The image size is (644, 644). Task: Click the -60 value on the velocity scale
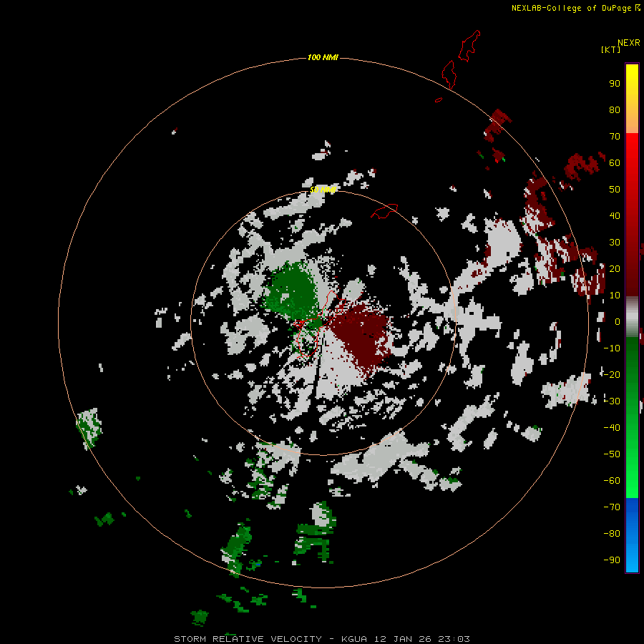(x=612, y=481)
